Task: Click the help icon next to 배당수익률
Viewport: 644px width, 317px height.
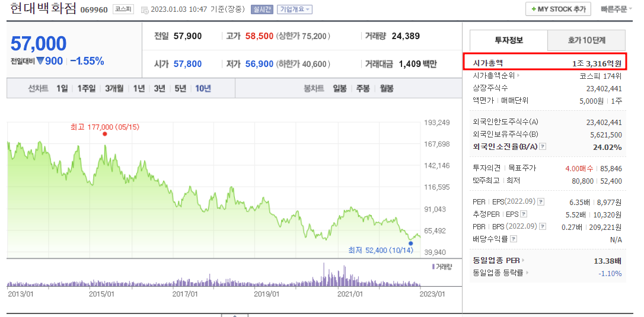Action: pos(514,239)
